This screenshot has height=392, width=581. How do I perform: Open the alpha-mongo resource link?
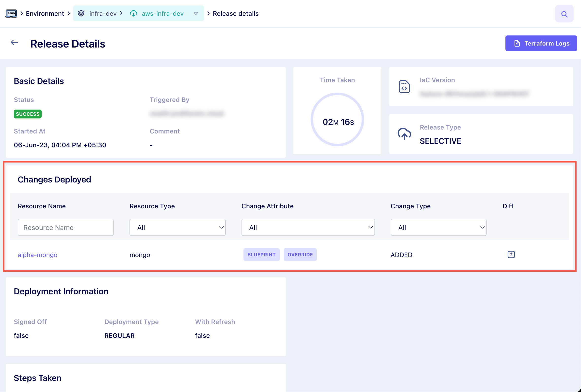[x=37, y=255]
